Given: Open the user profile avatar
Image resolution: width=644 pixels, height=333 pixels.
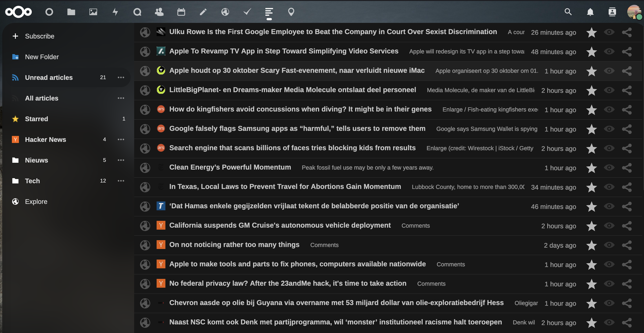Looking at the screenshot, I should [634, 12].
